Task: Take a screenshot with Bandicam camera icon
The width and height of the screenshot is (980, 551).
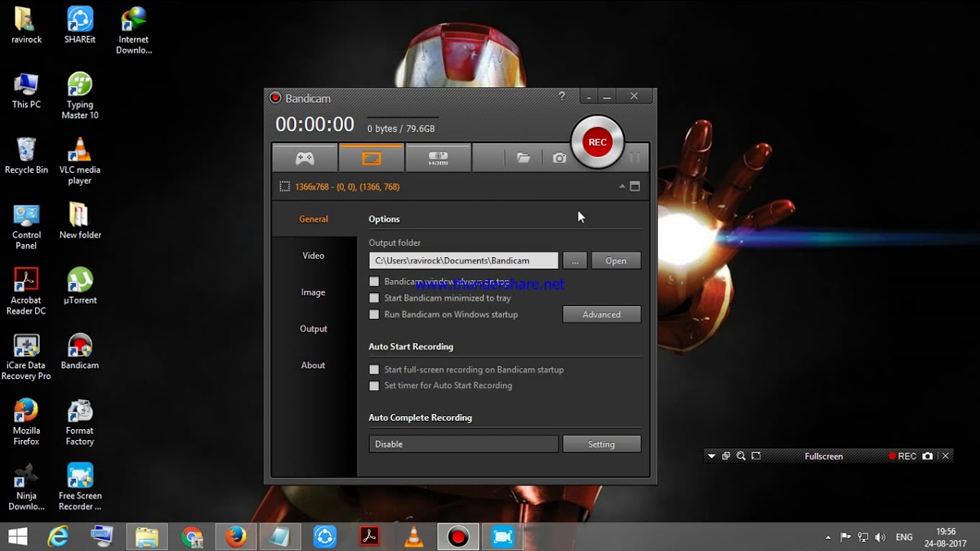Action: (560, 158)
